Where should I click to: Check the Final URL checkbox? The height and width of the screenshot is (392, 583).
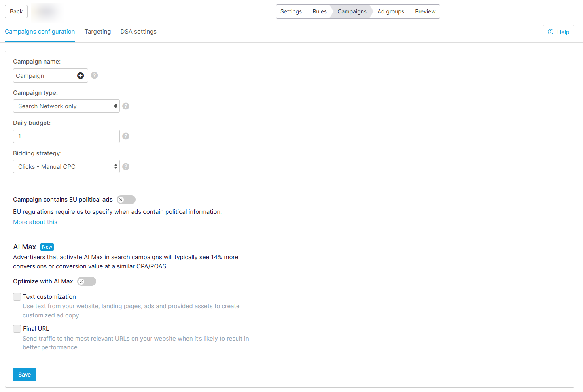(17, 329)
